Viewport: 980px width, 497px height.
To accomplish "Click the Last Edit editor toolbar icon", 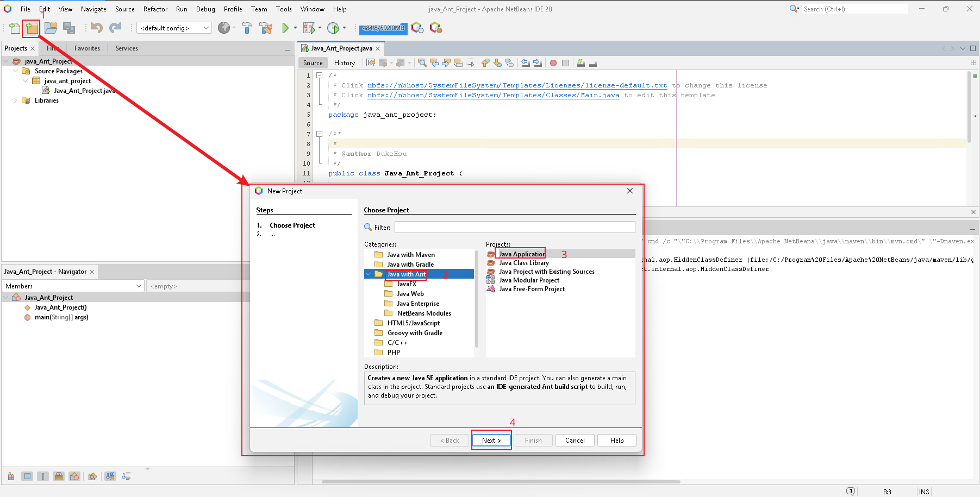I will (x=371, y=63).
